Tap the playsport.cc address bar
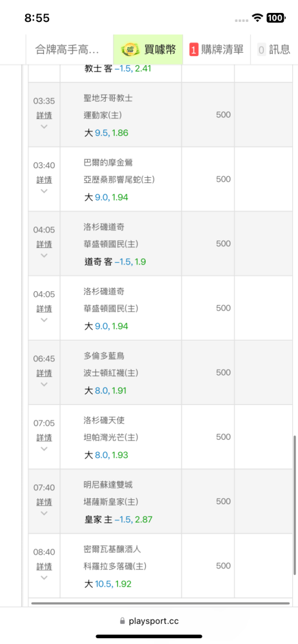 click(x=149, y=621)
